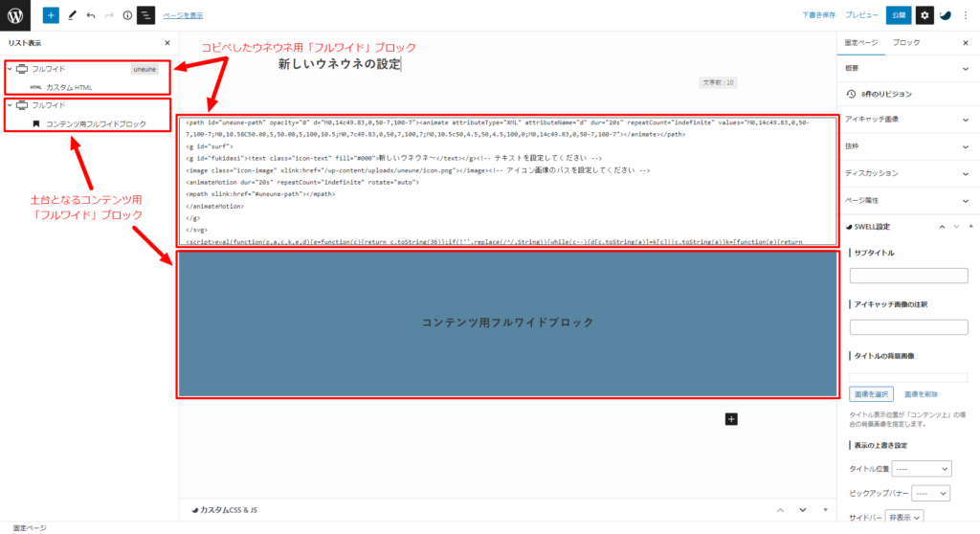The image size is (980, 534).
Task: Close the list view panel
Action: coord(167,43)
